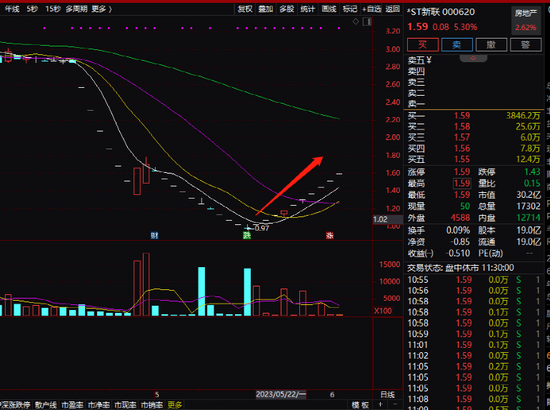Open the 模板 template selector

(360, 405)
